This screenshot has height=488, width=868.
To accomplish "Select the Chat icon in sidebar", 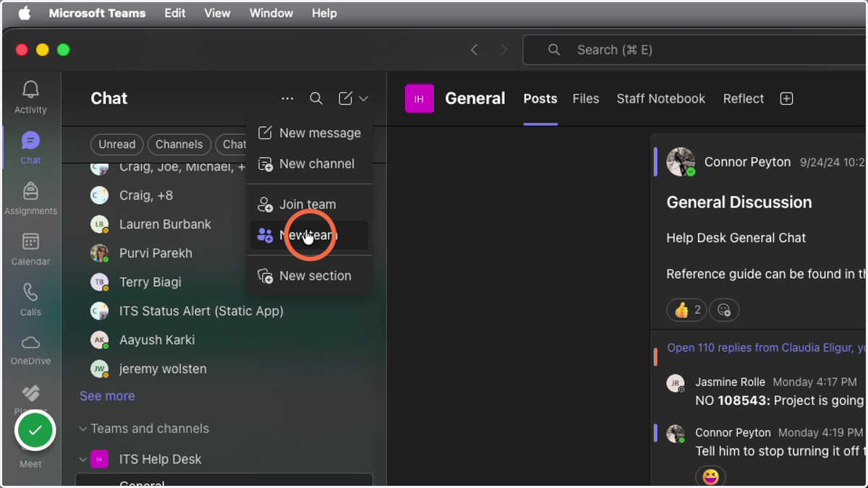I will [x=30, y=147].
